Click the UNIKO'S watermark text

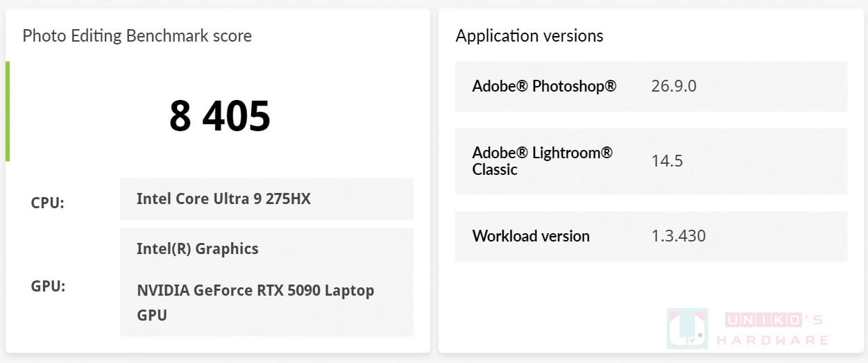774,320
